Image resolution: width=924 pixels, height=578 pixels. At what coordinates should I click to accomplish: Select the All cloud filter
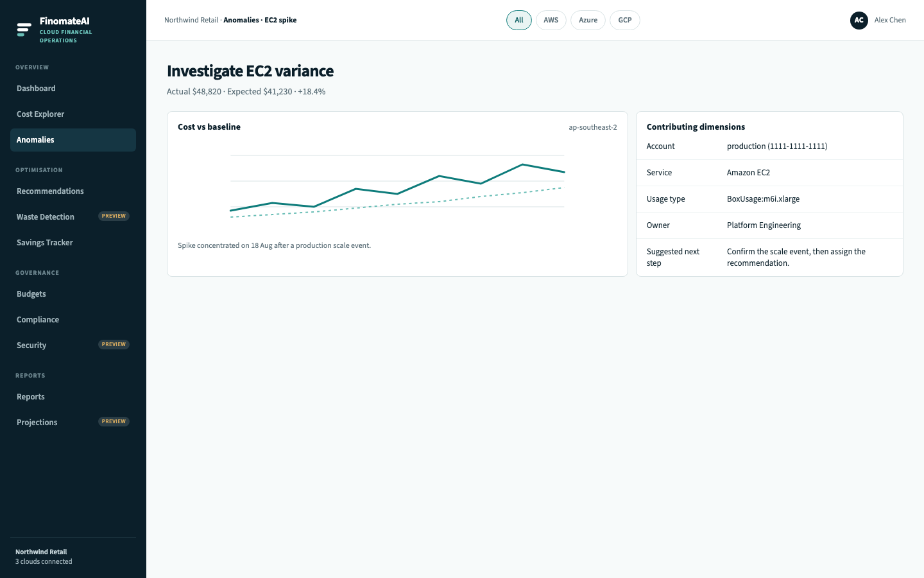519,21
